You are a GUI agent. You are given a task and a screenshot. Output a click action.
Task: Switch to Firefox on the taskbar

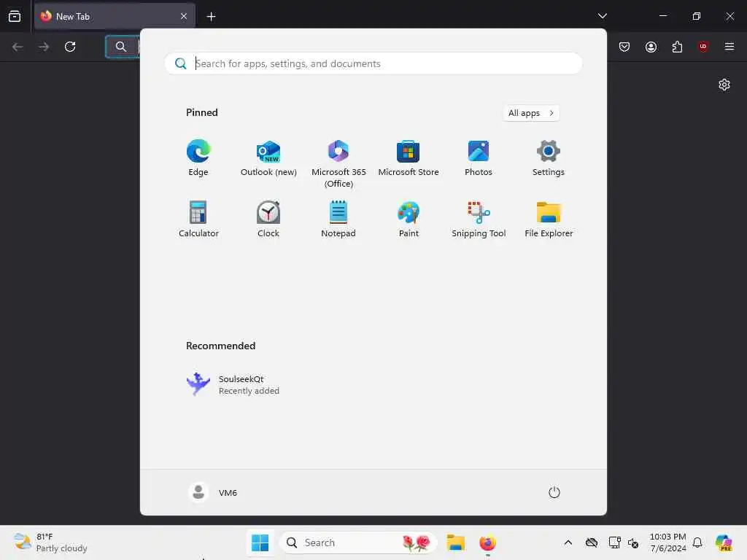point(487,542)
